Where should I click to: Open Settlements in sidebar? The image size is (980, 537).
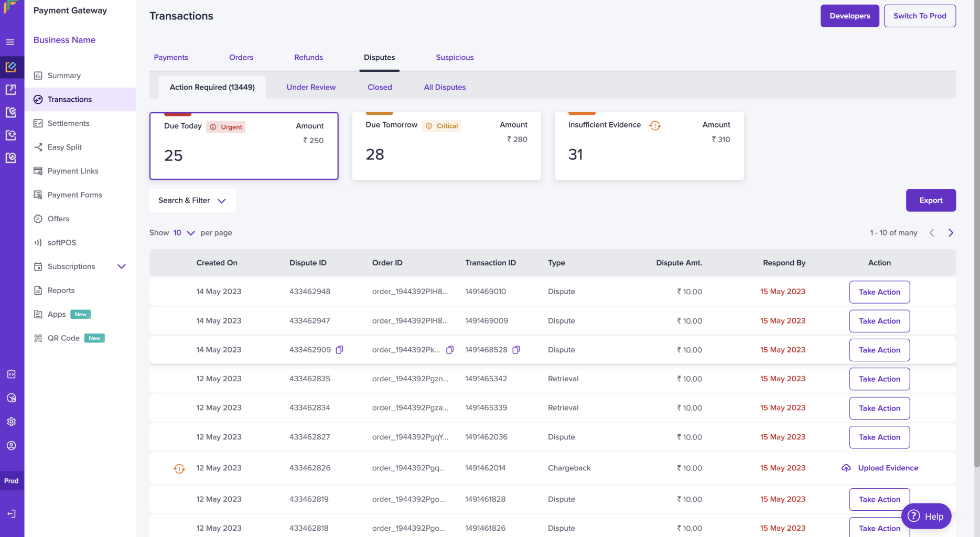[x=68, y=123]
